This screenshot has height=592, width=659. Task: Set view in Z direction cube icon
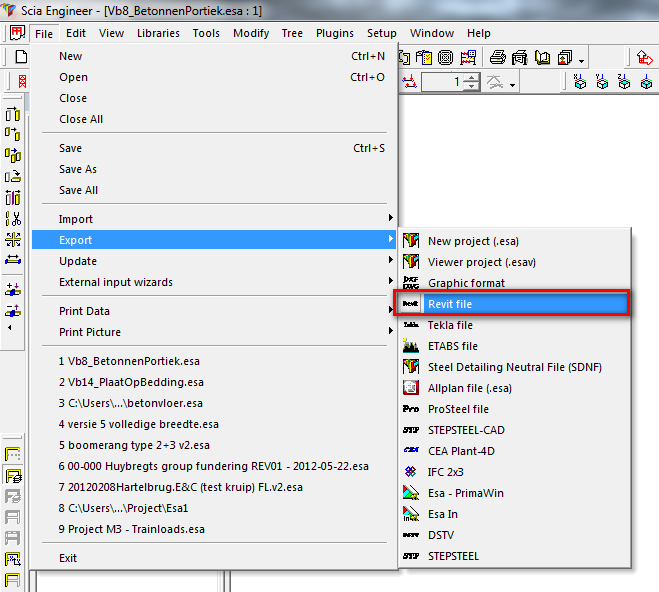pos(623,82)
